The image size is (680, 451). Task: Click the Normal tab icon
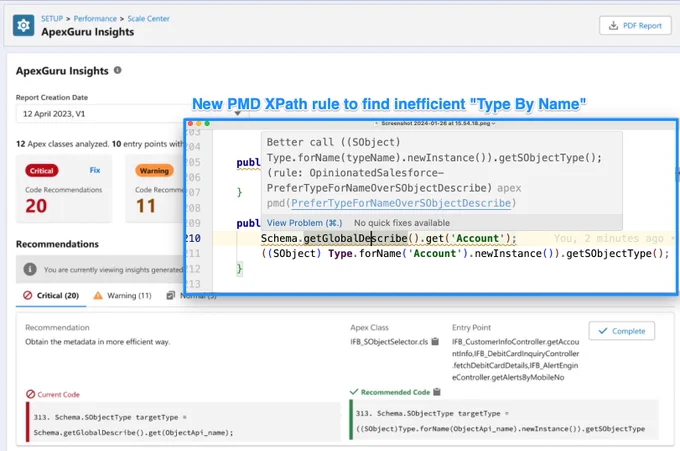click(170, 295)
